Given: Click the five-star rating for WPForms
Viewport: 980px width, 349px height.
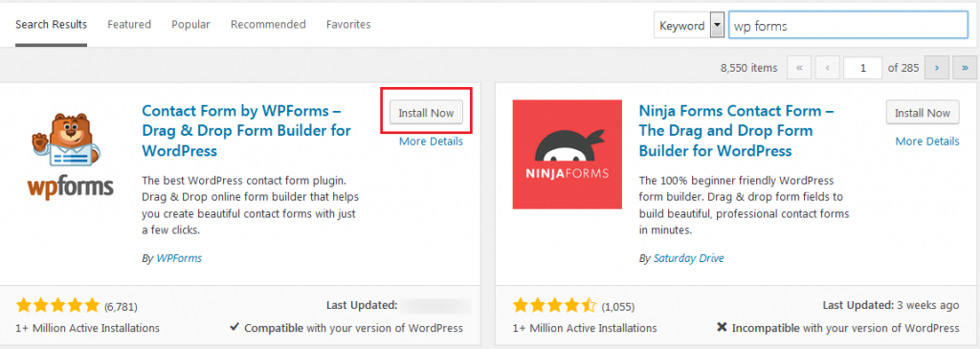Looking at the screenshot, I should (57, 305).
